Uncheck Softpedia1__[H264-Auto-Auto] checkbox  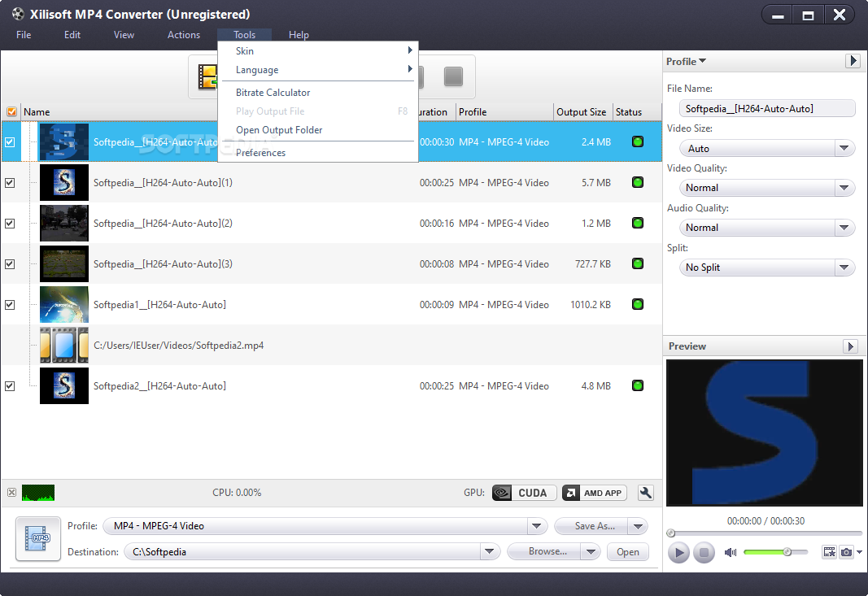pos(10,305)
